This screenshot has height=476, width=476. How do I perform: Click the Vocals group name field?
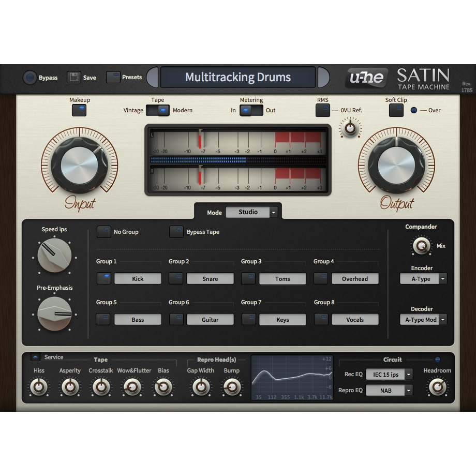tap(355, 320)
